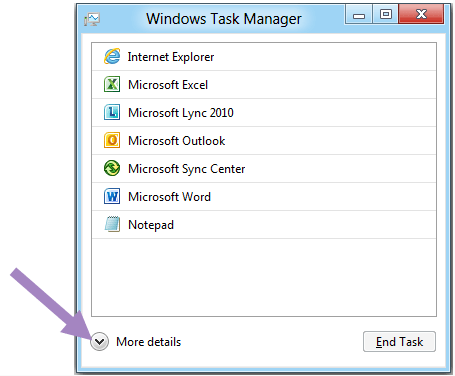Click the orange Outlook icon
The height and width of the screenshot is (376, 455).
pos(112,140)
